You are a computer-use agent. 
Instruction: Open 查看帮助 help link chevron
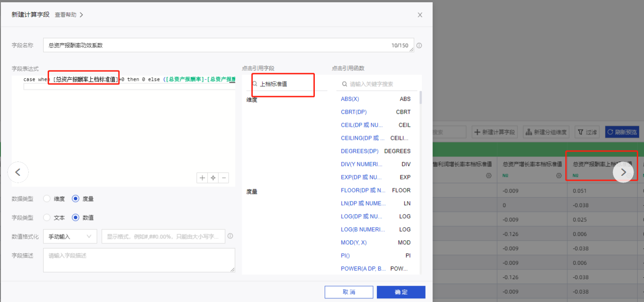(81, 15)
